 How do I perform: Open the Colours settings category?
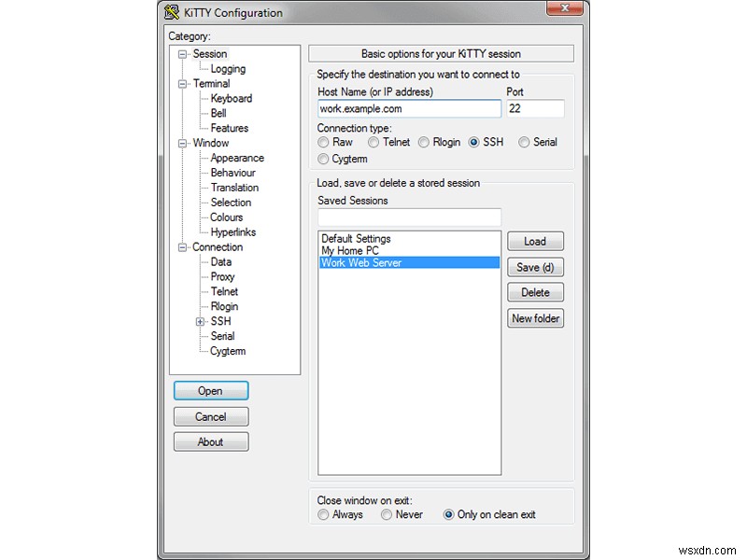pyautogui.click(x=227, y=217)
